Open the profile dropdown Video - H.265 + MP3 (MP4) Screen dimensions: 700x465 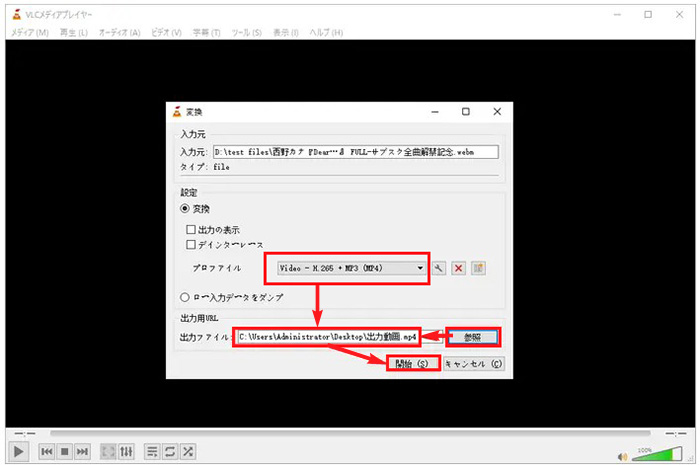(351, 268)
